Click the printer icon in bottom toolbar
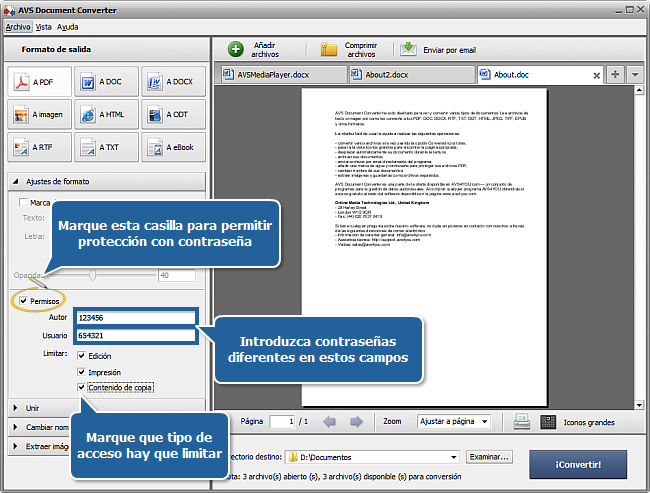Viewport: 650px width, 493px height. 521,422
